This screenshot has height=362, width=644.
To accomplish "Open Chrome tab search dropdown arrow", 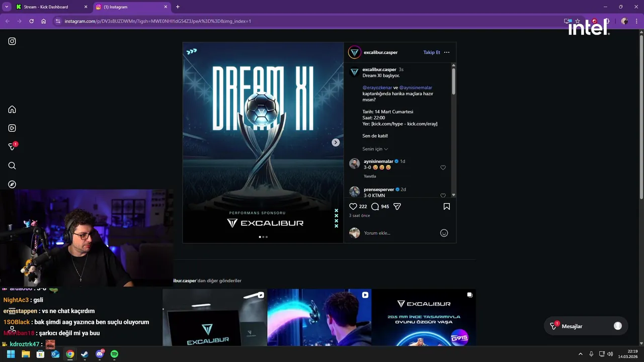I will tap(7, 7).
